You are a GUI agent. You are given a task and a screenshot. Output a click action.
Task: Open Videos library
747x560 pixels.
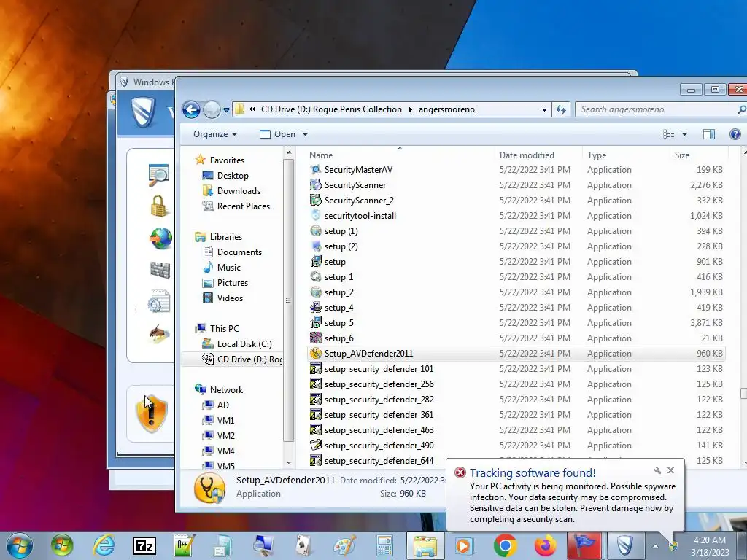[x=223, y=298]
